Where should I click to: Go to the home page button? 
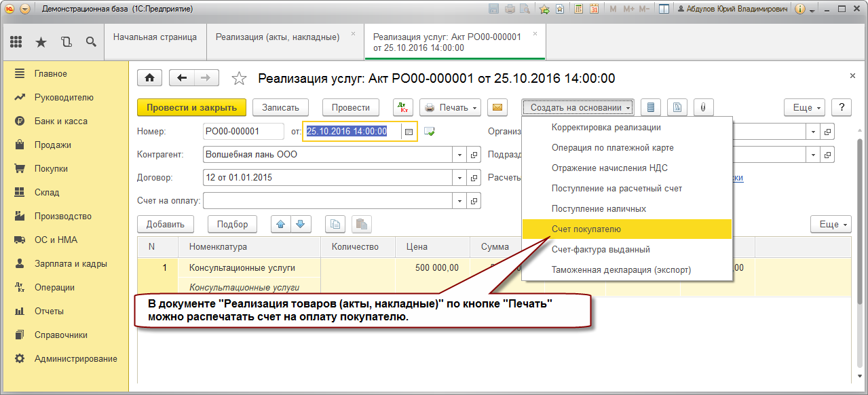[x=149, y=78]
